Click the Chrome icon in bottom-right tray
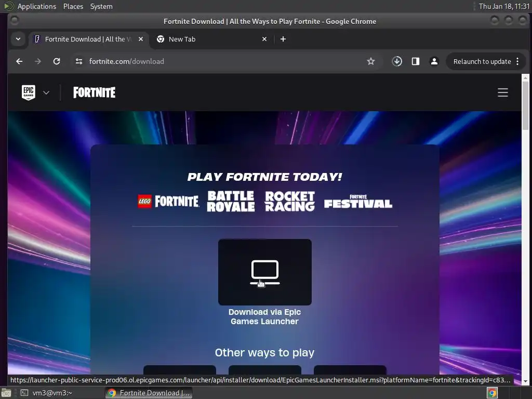Screen dimensions: 532x399 point(492,393)
